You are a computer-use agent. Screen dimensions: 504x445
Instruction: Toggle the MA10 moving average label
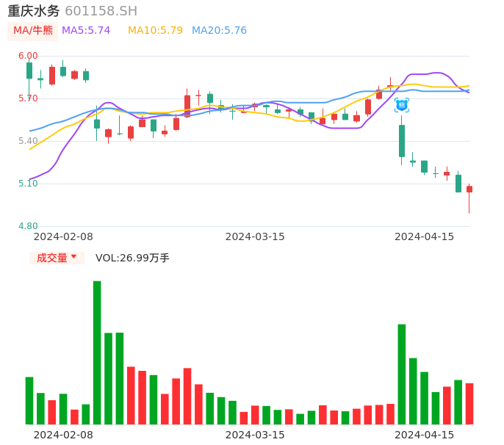click(x=155, y=31)
